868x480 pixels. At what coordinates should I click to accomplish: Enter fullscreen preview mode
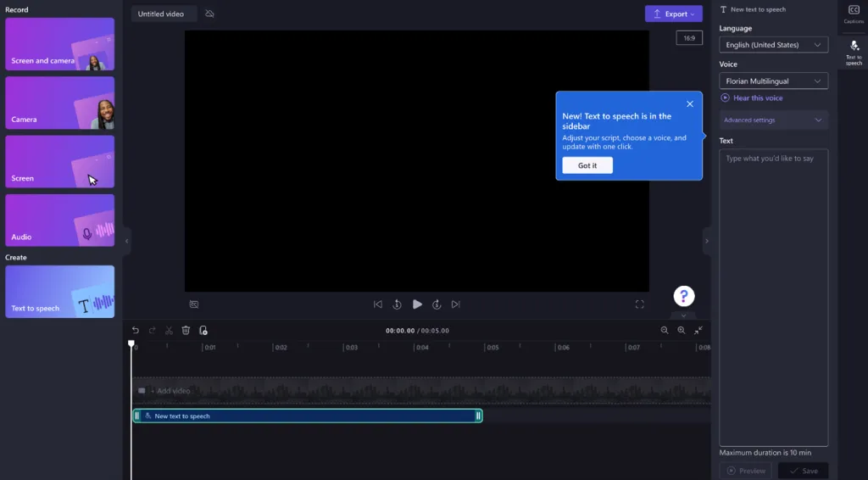pyautogui.click(x=639, y=304)
